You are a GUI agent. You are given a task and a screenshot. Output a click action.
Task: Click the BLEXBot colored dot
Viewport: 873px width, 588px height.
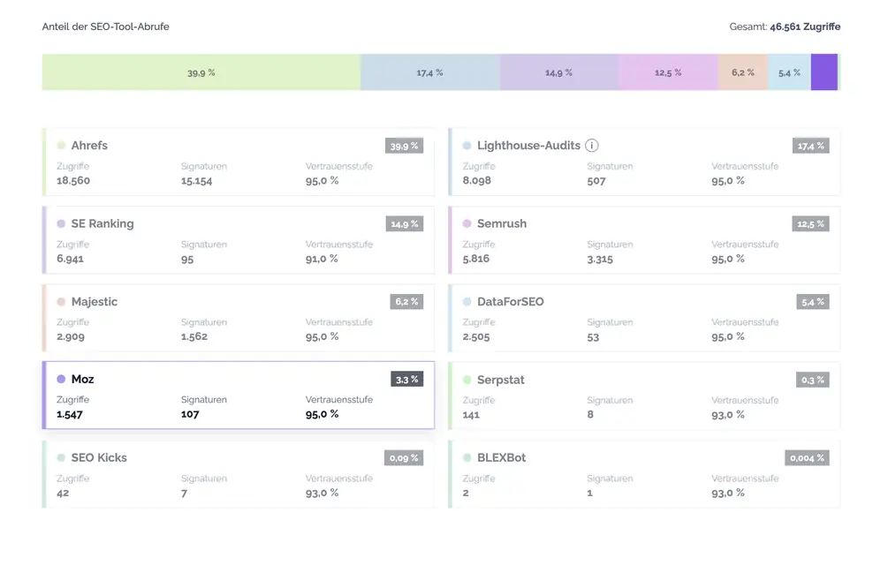tap(467, 457)
